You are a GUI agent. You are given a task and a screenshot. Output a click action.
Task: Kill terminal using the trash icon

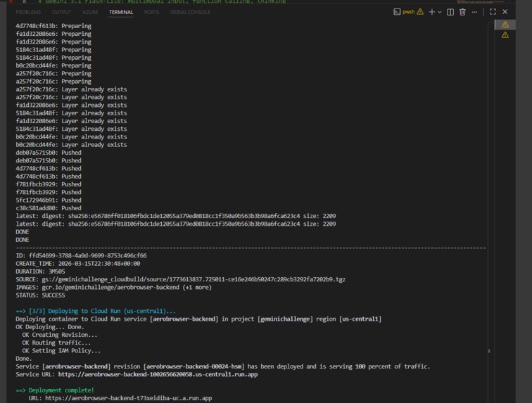pos(462,12)
